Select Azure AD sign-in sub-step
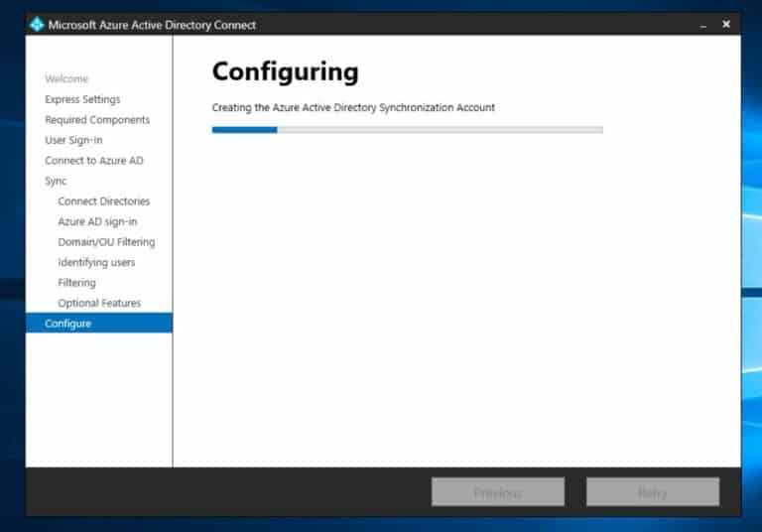The height and width of the screenshot is (532, 762). tap(97, 221)
